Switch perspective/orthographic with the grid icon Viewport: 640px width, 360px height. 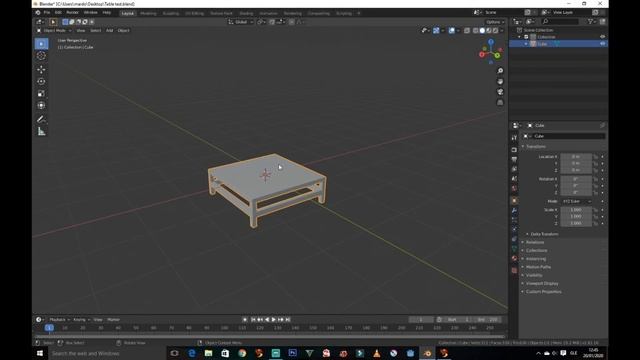pyautogui.click(x=500, y=102)
